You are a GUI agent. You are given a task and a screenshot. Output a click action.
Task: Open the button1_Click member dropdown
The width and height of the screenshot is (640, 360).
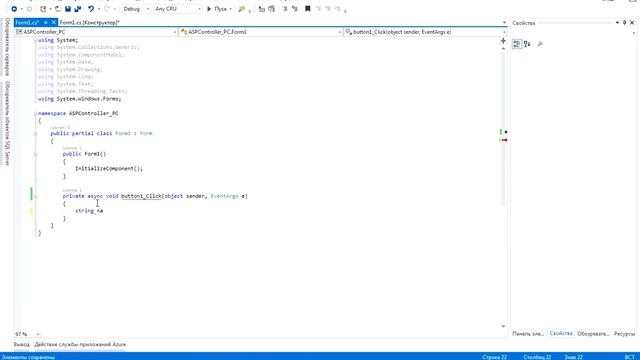click(425, 32)
